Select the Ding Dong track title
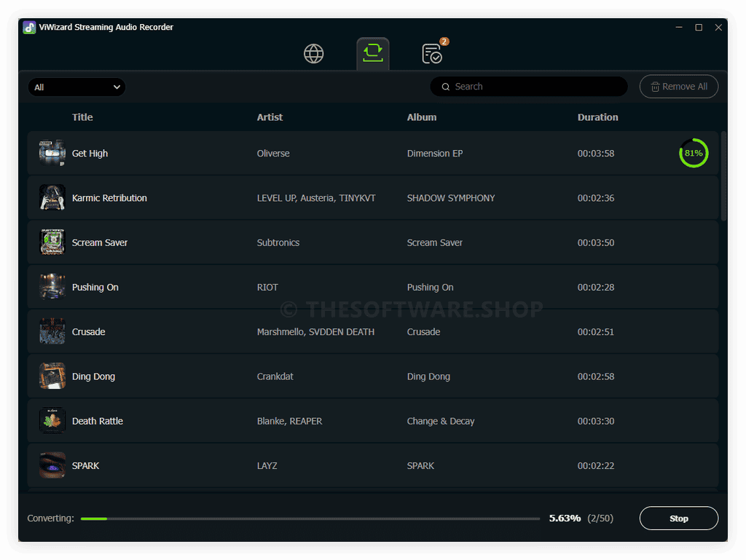 (93, 377)
